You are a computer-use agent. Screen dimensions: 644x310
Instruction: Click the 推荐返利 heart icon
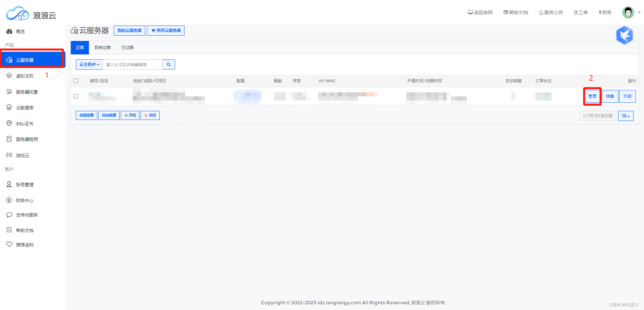9,245
